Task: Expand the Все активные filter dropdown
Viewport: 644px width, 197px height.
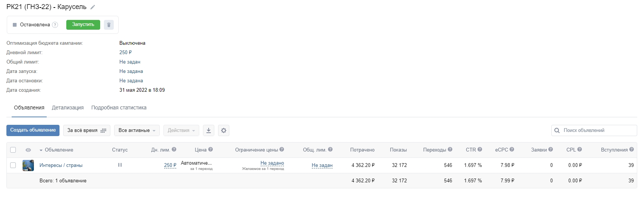Action: click(x=137, y=130)
